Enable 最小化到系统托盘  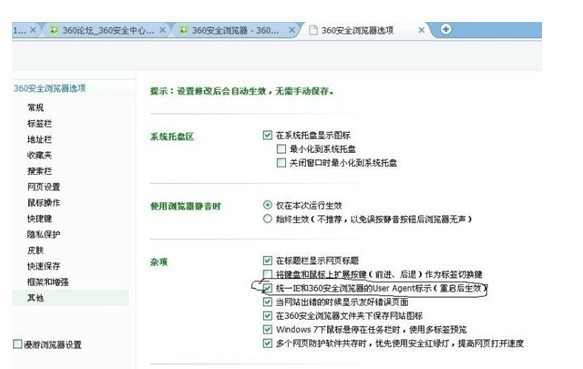point(281,149)
